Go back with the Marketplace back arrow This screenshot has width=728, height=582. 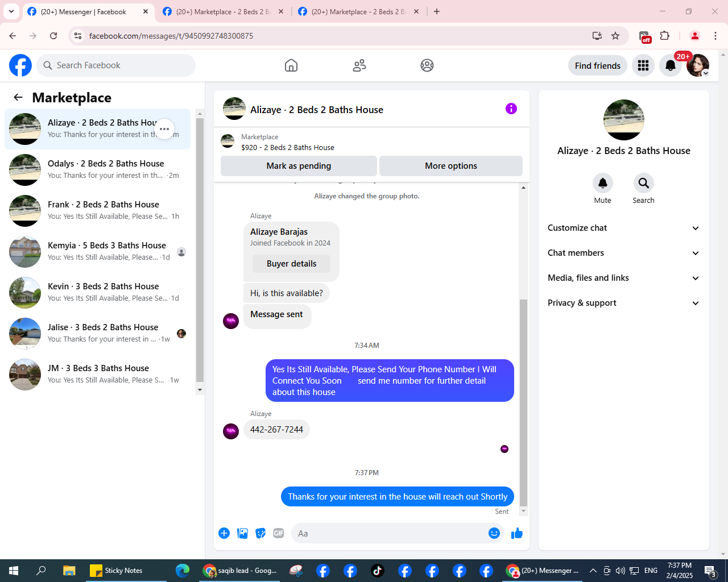(18, 97)
